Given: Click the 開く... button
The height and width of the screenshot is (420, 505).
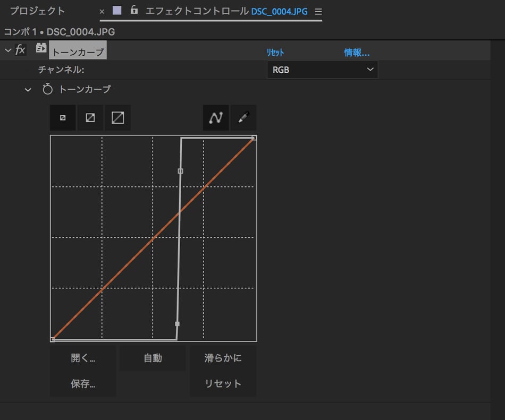Looking at the screenshot, I should 83,358.
